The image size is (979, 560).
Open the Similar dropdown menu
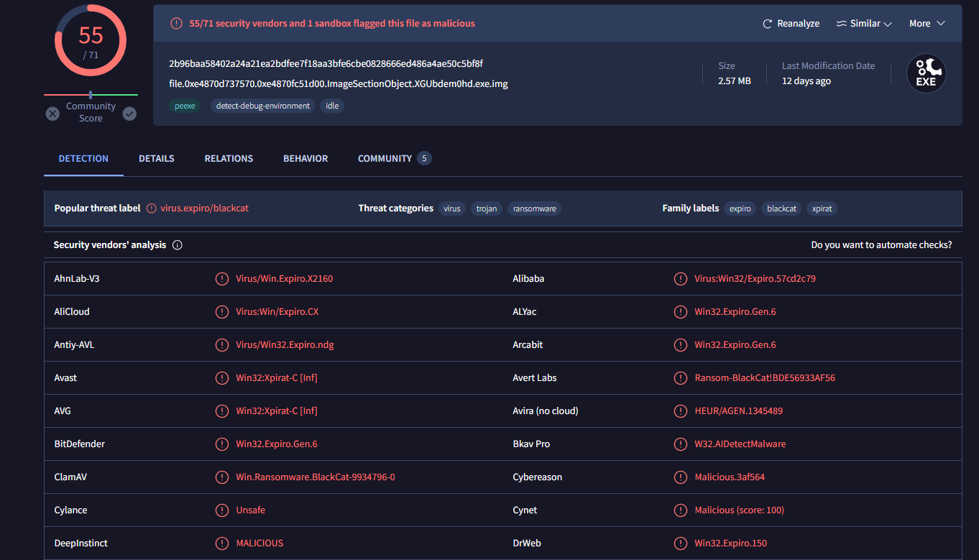coord(864,24)
